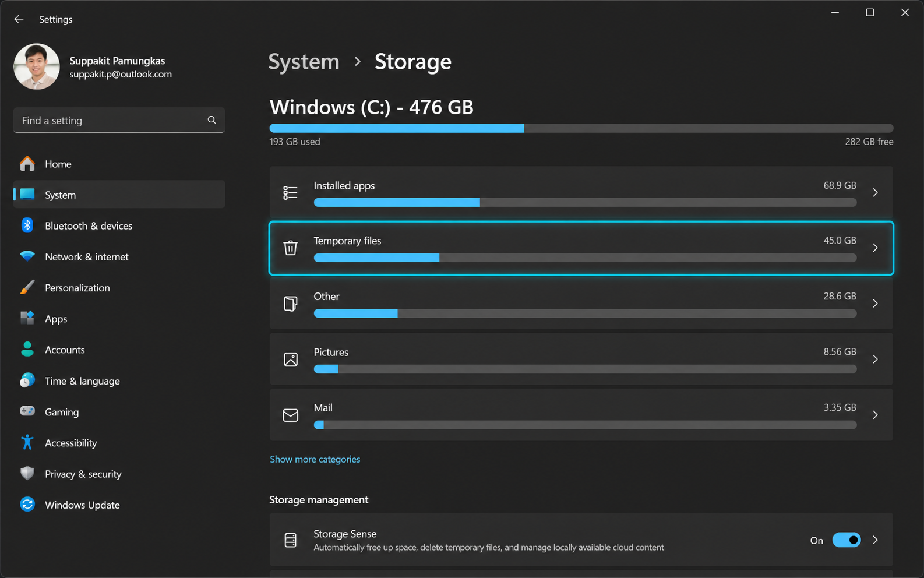Viewport: 924px width, 578px height.
Task: Close the Settings window
Action: (x=905, y=12)
